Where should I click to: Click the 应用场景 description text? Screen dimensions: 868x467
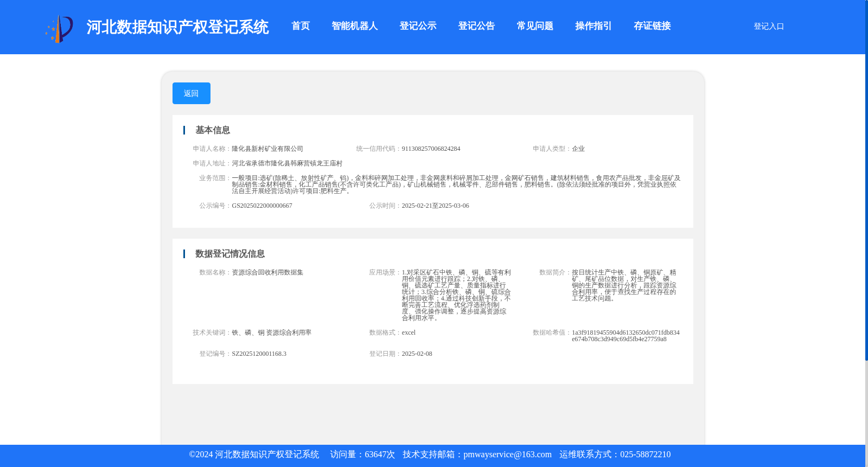(456, 295)
